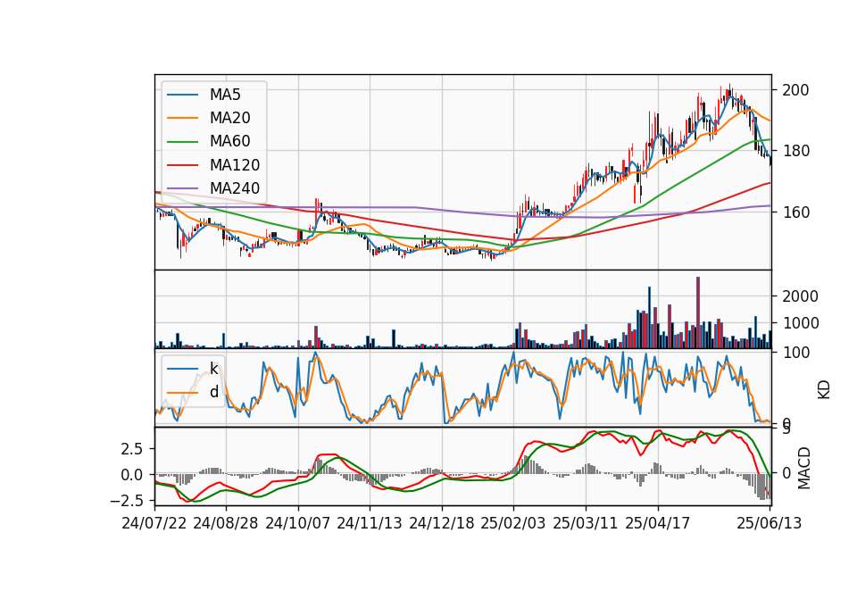
Task: Click the purple MA240 legend line swatch
Action: pos(182,188)
